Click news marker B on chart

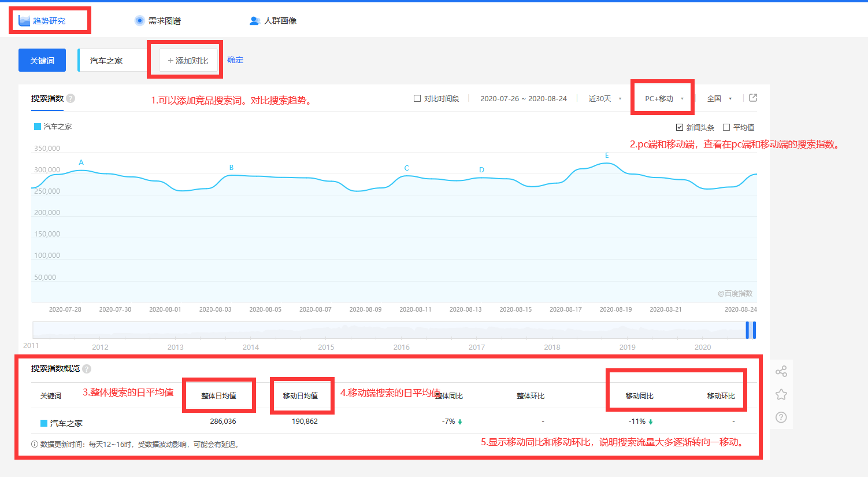pos(232,168)
